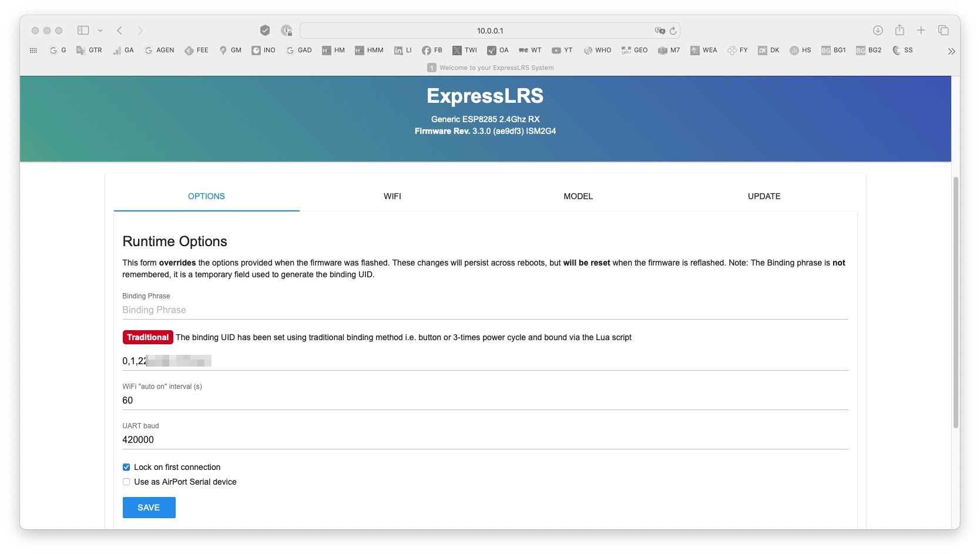Open the GTR bookmark

pyautogui.click(x=89, y=51)
